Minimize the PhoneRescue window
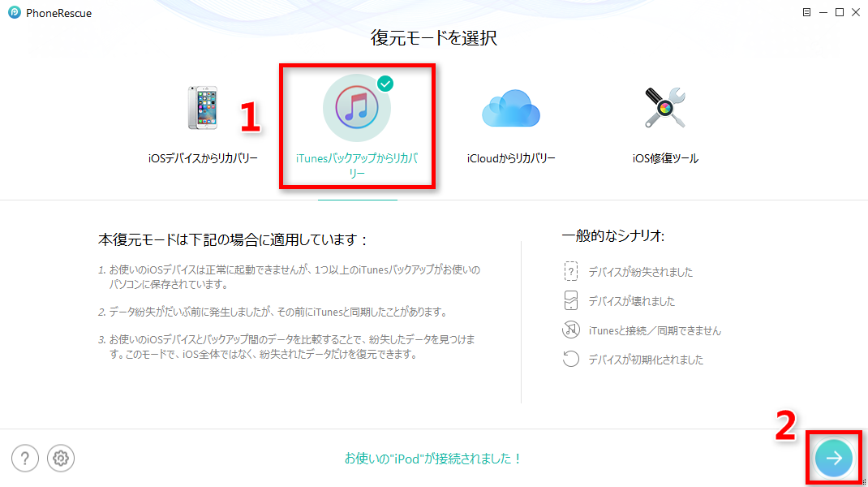Screen dimensions: 868x487 (x=823, y=12)
